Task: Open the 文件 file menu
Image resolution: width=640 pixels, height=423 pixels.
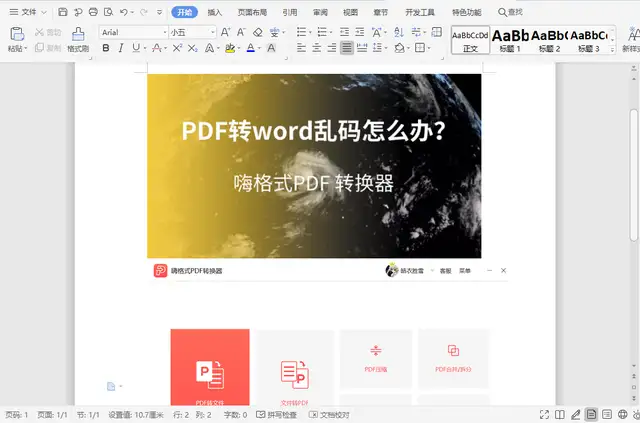Action: click(x=28, y=12)
